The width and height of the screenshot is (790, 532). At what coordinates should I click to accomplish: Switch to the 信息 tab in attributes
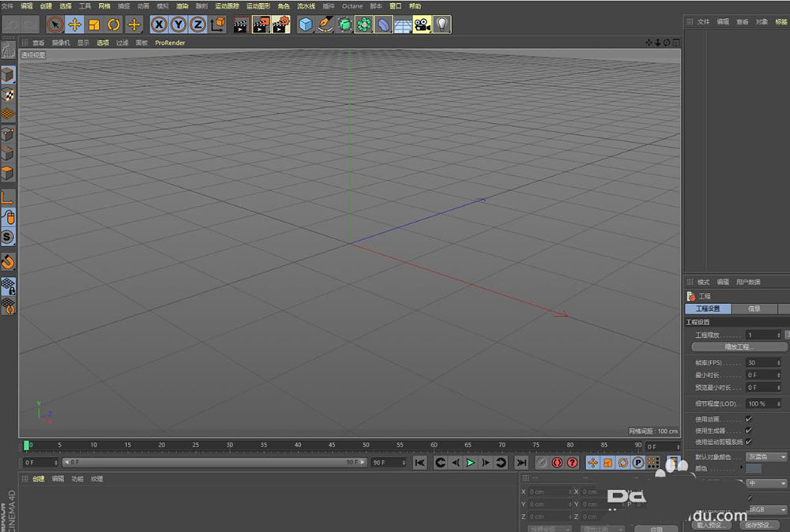(754, 309)
